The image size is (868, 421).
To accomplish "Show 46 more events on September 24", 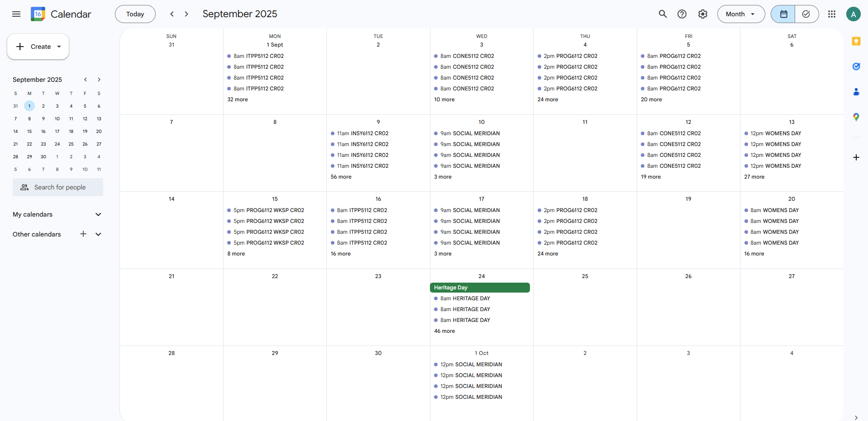I will click(444, 331).
